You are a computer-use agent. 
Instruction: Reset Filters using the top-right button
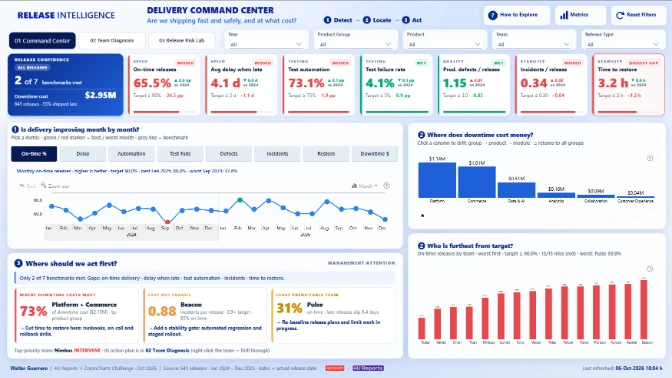click(x=639, y=15)
